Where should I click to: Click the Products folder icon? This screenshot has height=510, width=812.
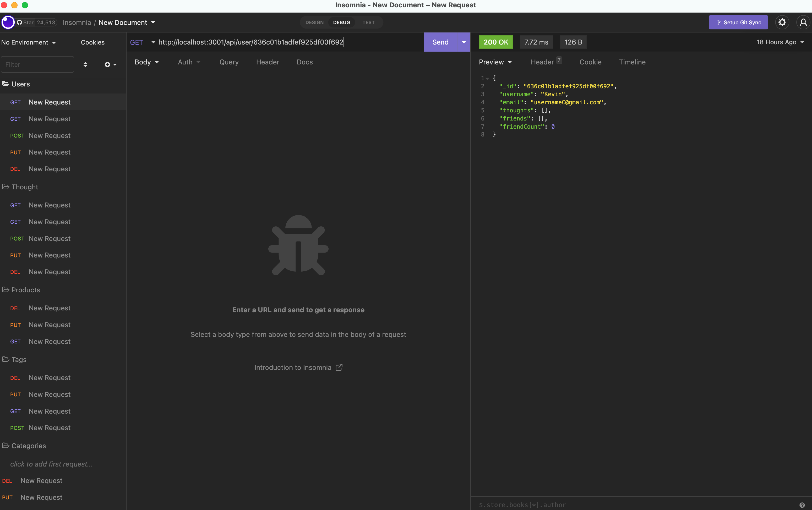6,289
